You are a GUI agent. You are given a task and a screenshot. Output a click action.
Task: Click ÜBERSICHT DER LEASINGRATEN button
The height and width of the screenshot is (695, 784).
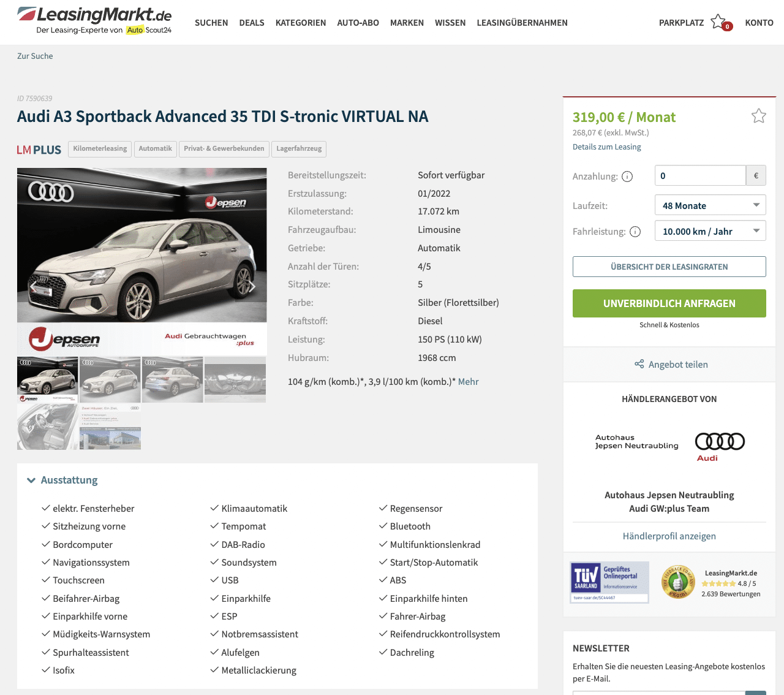pyautogui.click(x=669, y=267)
